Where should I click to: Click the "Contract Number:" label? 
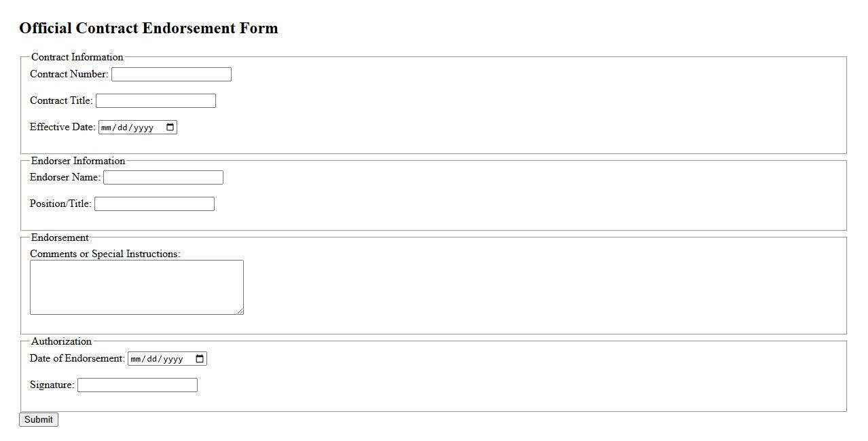pyautogui.click(x=69, y=74)
